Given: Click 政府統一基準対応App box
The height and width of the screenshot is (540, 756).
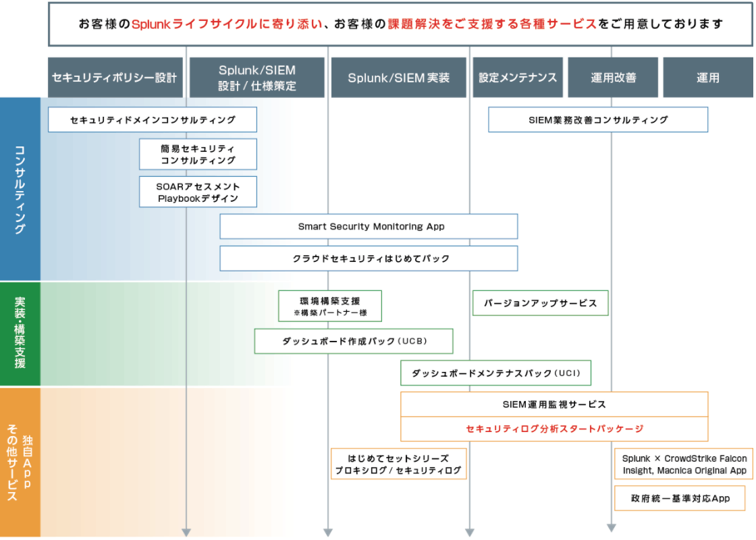Looking at the screenshot, I should (x=680, y=498).
